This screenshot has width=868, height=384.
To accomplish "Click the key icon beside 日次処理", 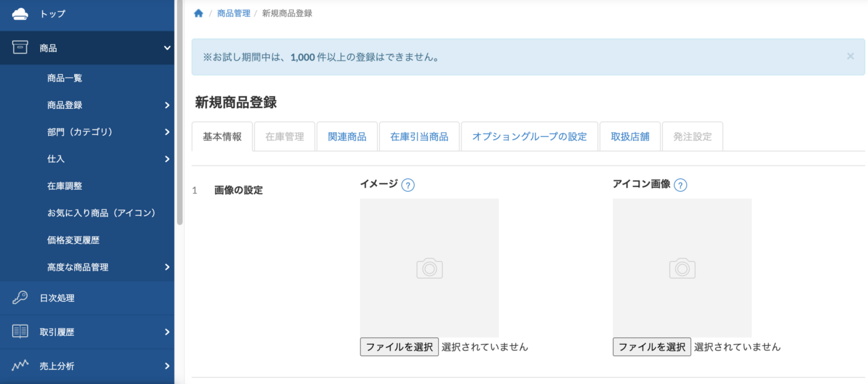I will 20,298.
